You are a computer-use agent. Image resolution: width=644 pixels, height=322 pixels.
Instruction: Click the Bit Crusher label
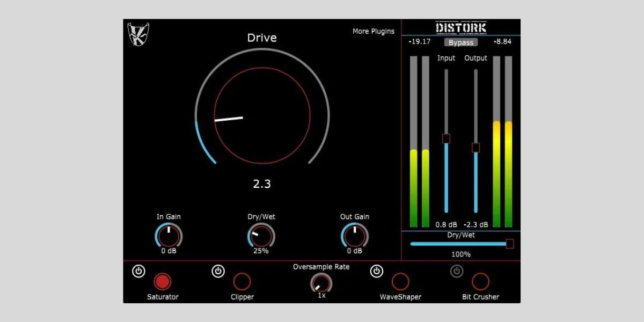tap(480, 297)
